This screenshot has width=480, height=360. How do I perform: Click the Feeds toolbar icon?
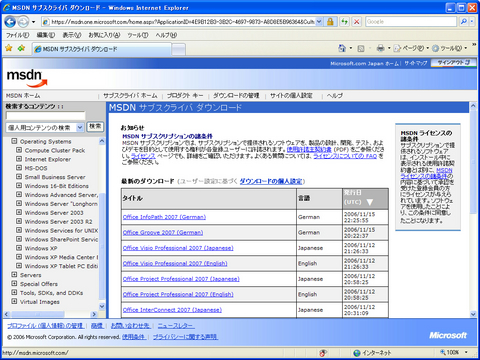click(x=361, y=49)
